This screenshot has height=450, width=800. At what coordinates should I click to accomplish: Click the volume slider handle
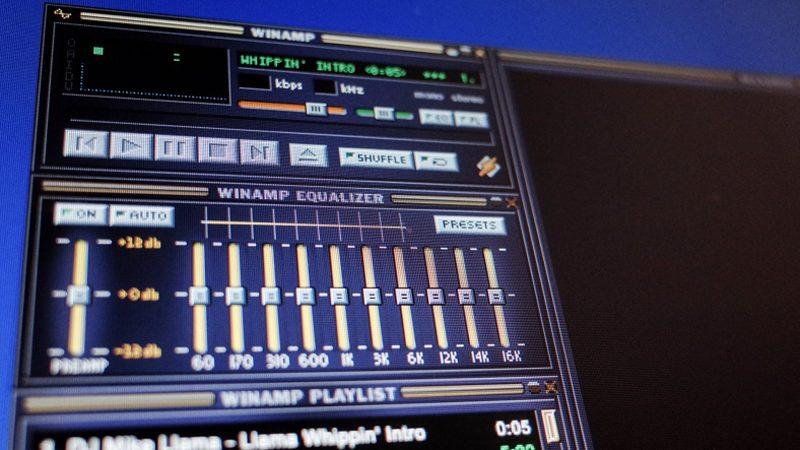(x=316, y=109)
